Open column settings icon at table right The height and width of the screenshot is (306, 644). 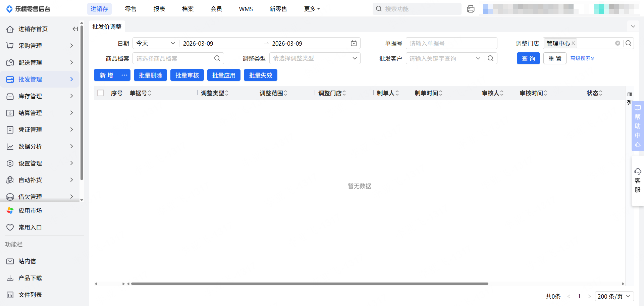[630, 95]
